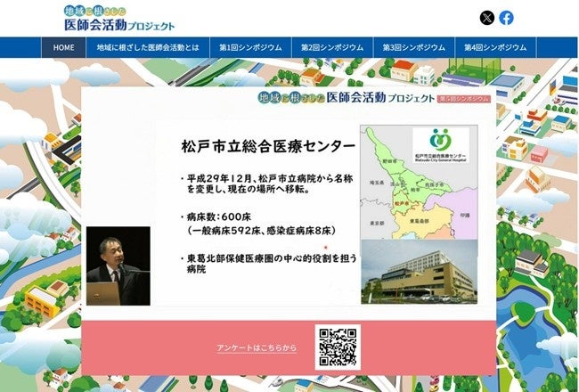
Task: Open 第1回シンポジウム menu item
Action: pyautogui.click(x=250, y=47)
